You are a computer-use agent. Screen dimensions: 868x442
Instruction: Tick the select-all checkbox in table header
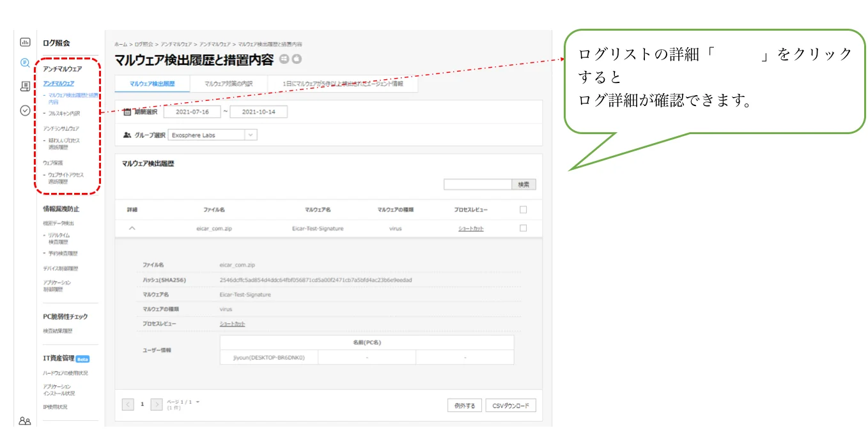[x=523, y=210]
